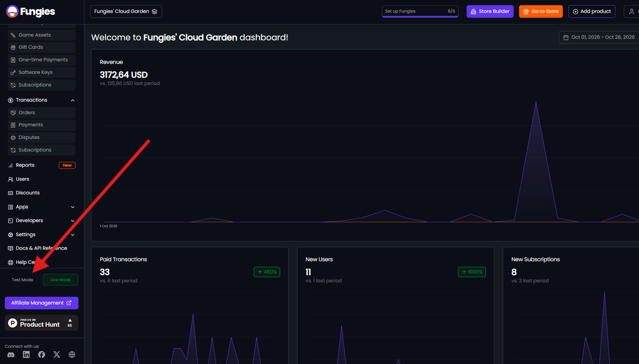Open Payments in Transactions
This screenshot has width=639, height=364.
coord(41,125)
